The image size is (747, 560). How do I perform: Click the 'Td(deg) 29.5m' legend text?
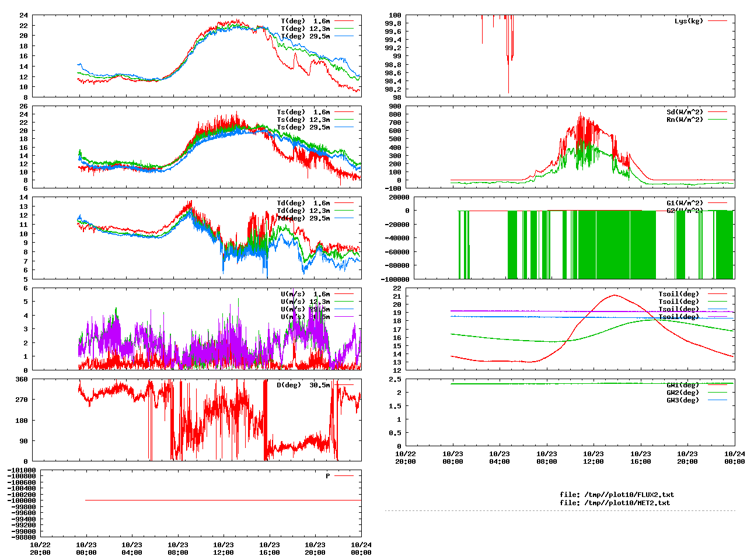click(x=303, y=218)
